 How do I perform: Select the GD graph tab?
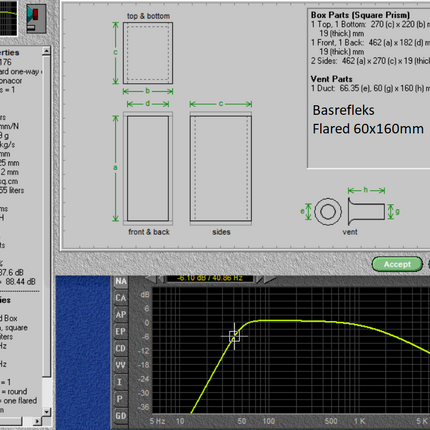tap(121, 416)
